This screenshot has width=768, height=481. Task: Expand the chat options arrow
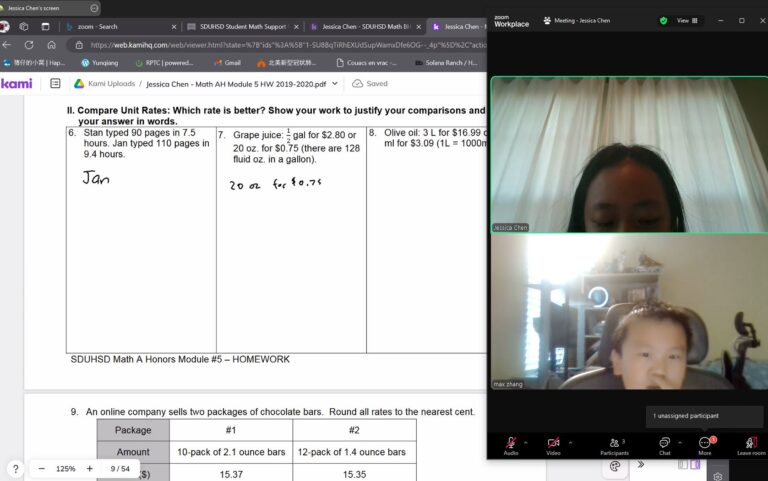[x=680, y=442]
